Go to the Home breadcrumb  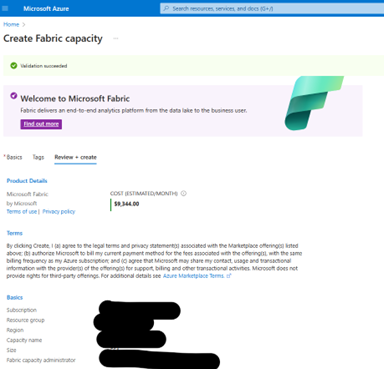pos(11,24)
